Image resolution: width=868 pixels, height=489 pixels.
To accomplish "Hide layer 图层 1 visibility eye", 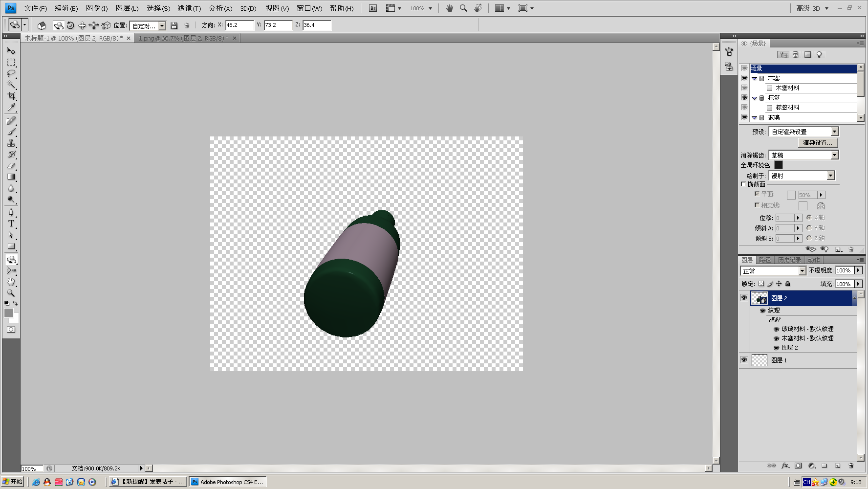I will (744, 360).
